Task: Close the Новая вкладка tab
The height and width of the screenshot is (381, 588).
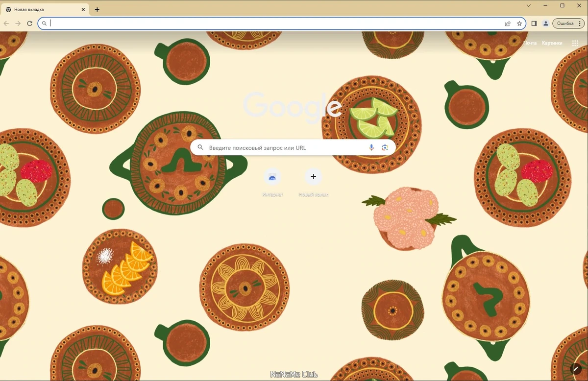Action: [83, 9]
